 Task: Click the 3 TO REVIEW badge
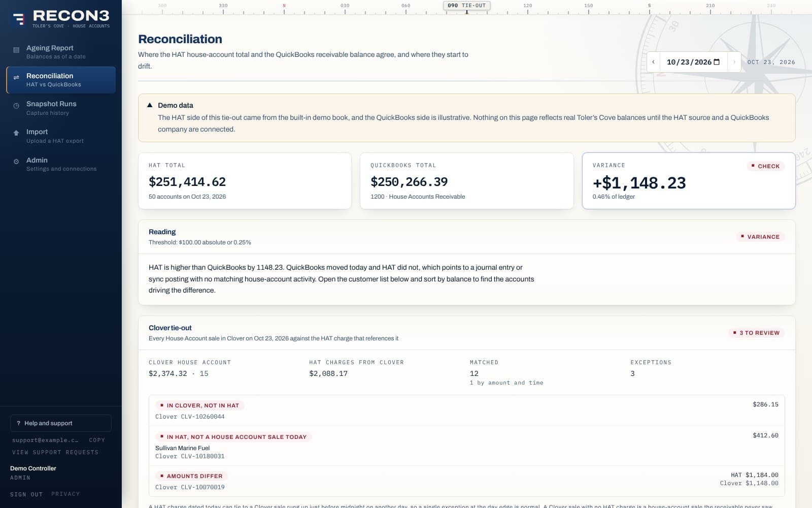coord(756,333)
